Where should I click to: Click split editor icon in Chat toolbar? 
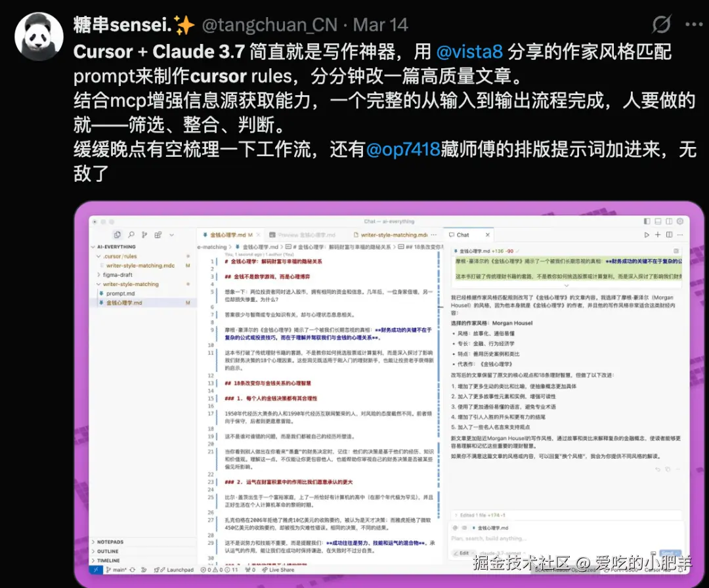tap(669, 235)
